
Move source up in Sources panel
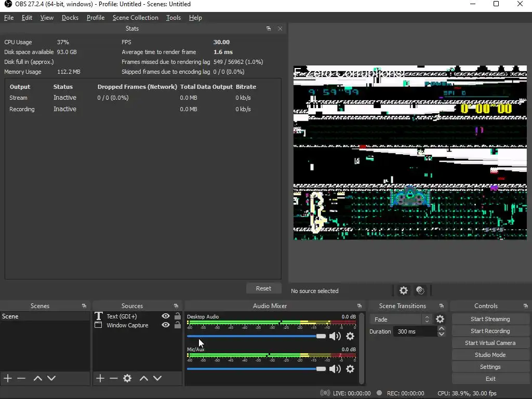[x=144, y=378]
